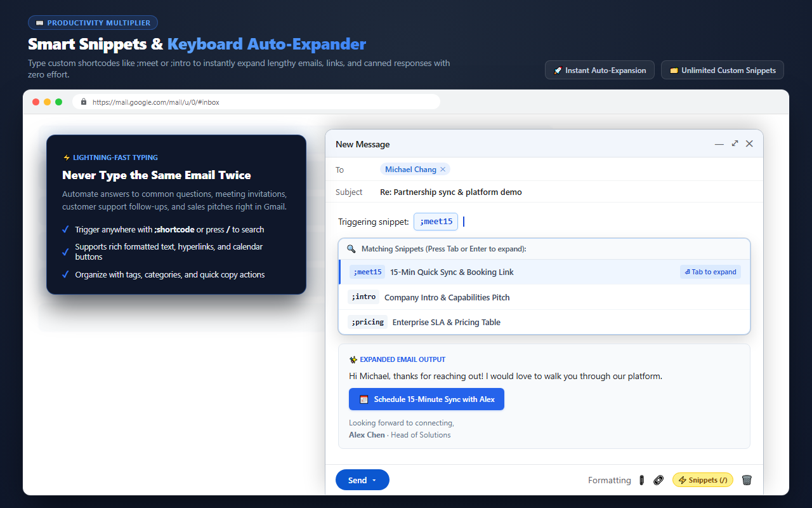Click the checkmark beside Organize with tags
The width and height of the screenshot is (812, 508).
coord(65,275)
